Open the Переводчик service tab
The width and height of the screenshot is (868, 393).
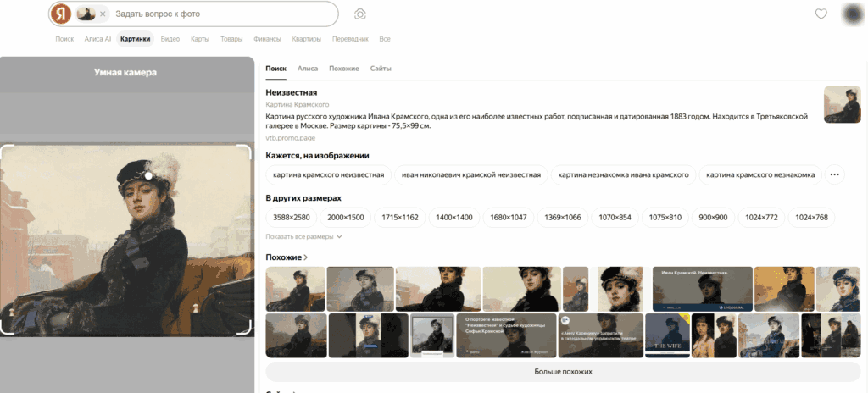pos(350,39)
